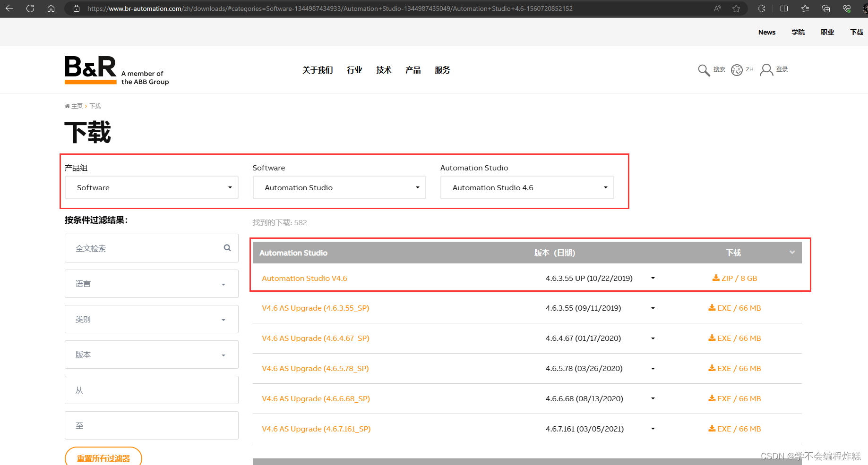Expand version arrow for 4.6.4.67 row

(653, 338)
